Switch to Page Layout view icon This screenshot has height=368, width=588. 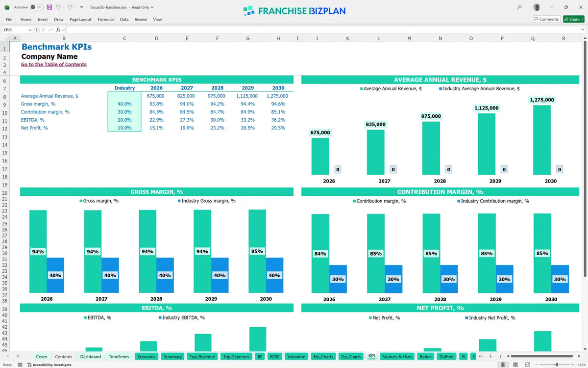pyautogui.click(x=515, y=365)
